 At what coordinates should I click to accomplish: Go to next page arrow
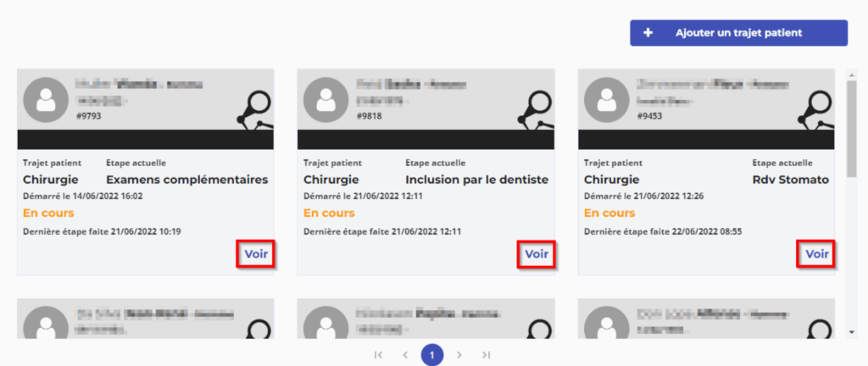point(459,355)
